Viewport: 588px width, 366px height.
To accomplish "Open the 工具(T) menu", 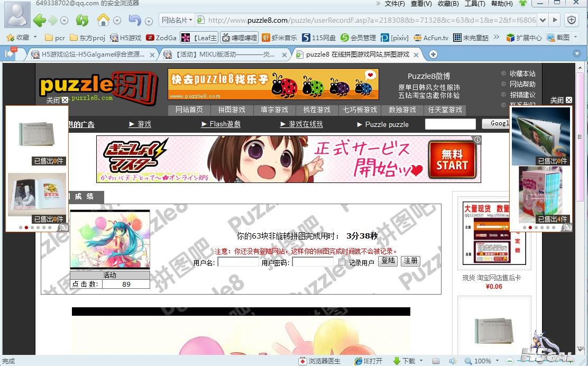I will pos(475,4).
